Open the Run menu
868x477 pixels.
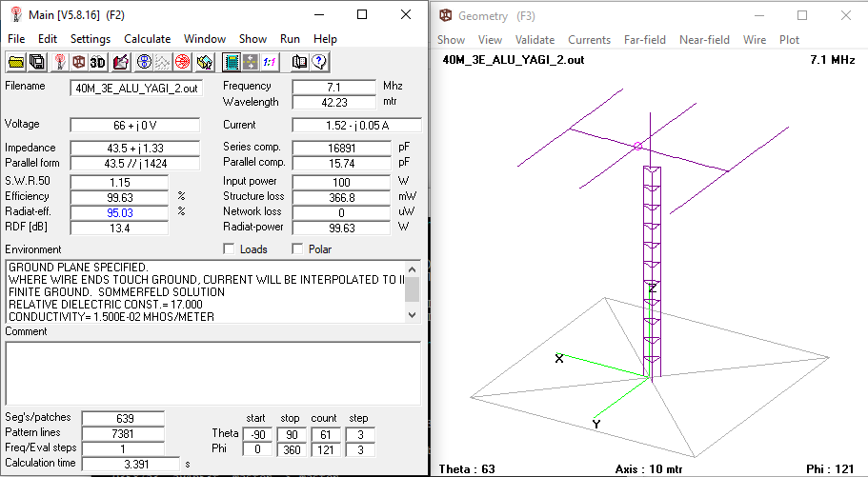pyautogui.click(x=290, y=39)
